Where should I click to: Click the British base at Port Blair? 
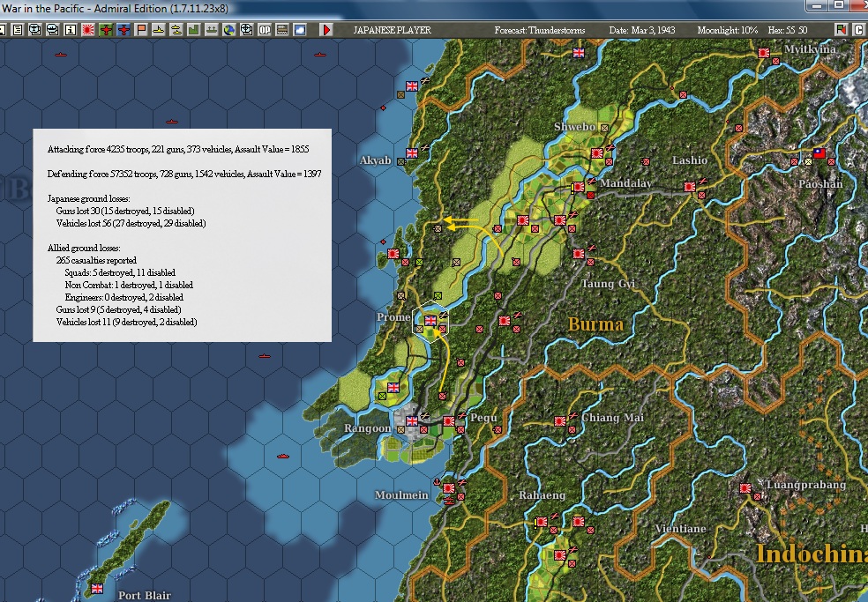coord(97,588)
